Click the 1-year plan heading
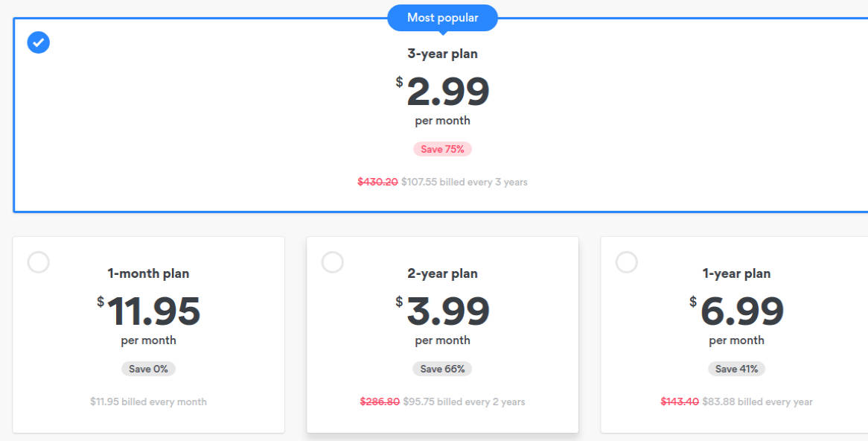This screenshot has height=441, width=868. 736,273
